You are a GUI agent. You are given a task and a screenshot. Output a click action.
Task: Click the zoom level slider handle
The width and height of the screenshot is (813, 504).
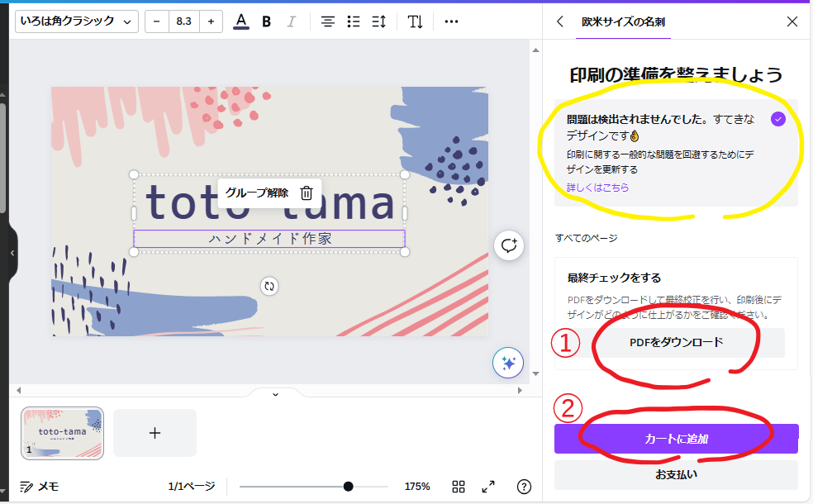point(348,487)
